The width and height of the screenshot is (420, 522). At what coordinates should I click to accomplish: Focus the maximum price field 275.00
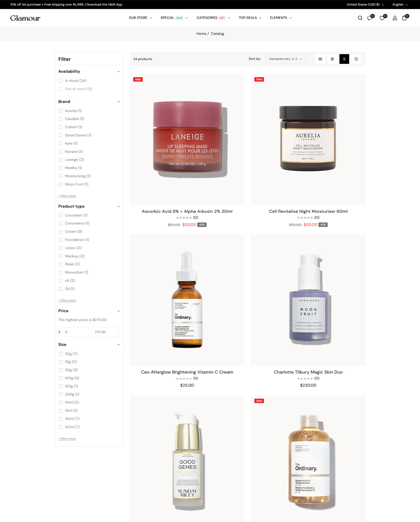coord(105,332)
